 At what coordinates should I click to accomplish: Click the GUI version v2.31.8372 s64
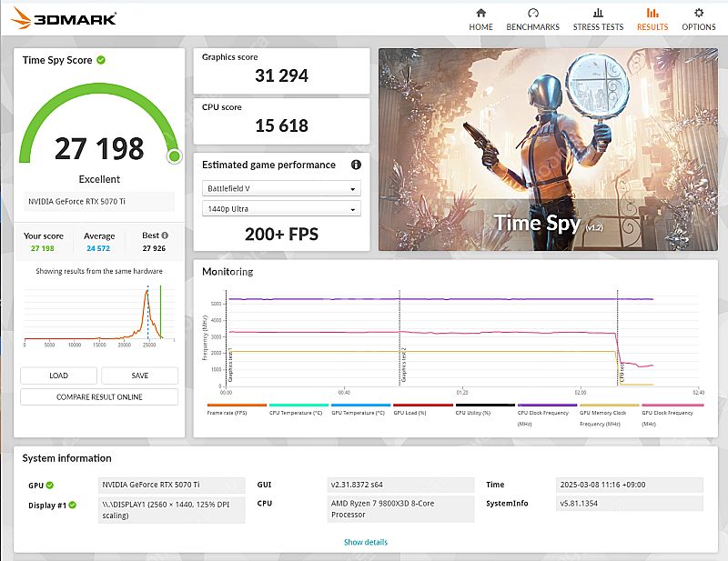pos(400,485)
